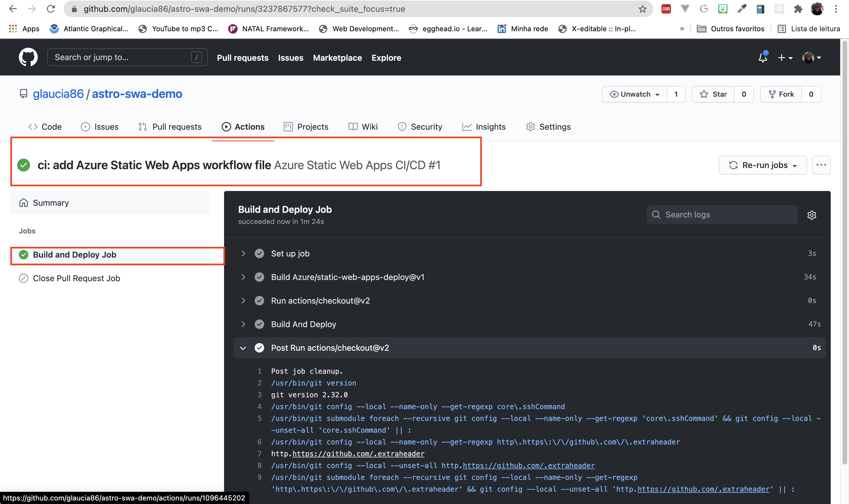
Task: Switch to the Code tab
Action: tap(45, 127)
